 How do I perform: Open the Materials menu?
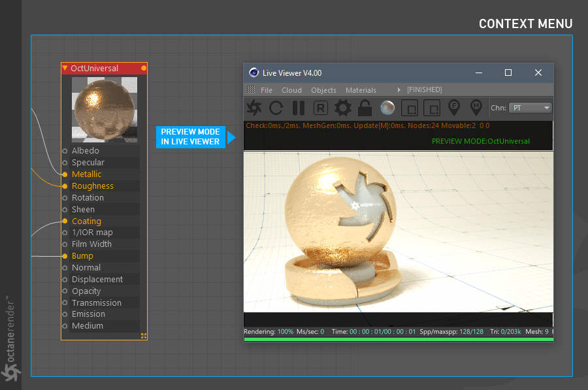[361, 90]
